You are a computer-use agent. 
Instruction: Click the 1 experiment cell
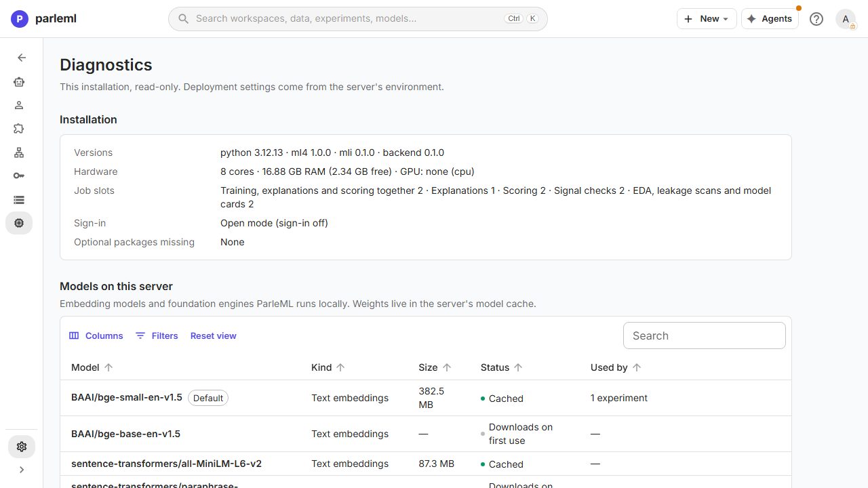[619, 398]
